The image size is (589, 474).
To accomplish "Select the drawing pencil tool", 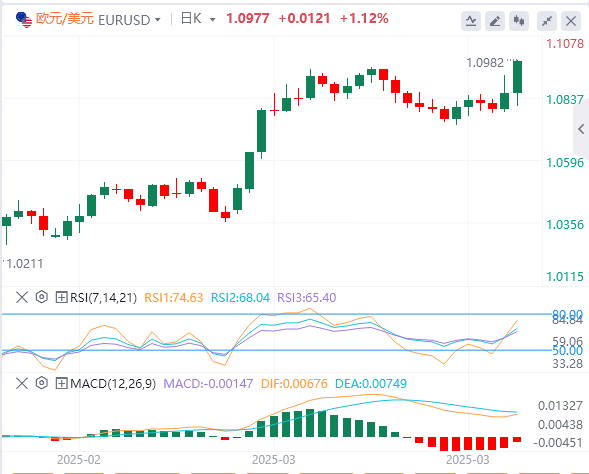I will 495,21.
